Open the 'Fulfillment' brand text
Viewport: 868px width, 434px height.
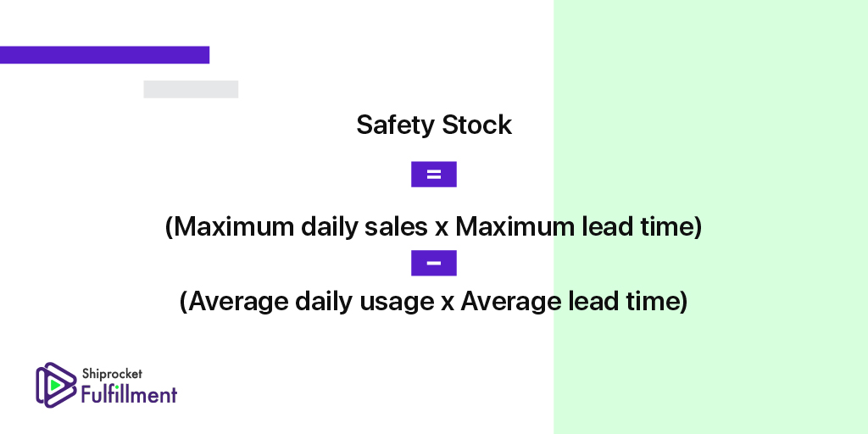pos(130,394)
